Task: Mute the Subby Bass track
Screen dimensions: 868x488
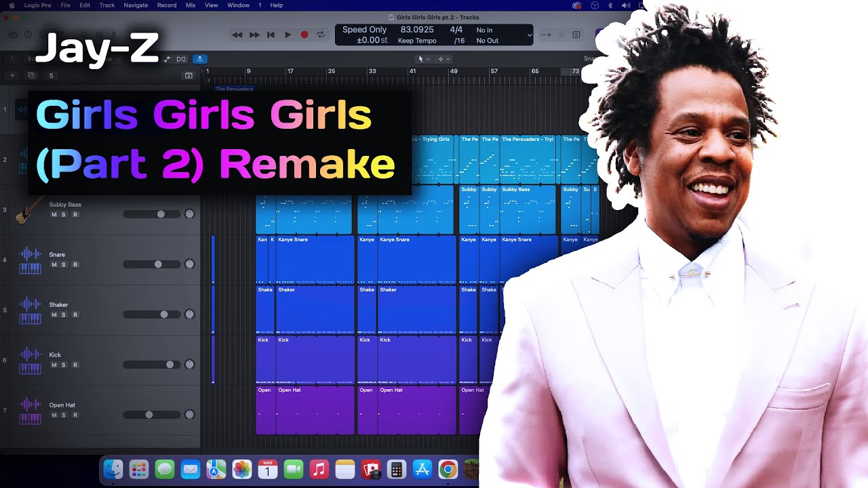Action: pos(54,215)
